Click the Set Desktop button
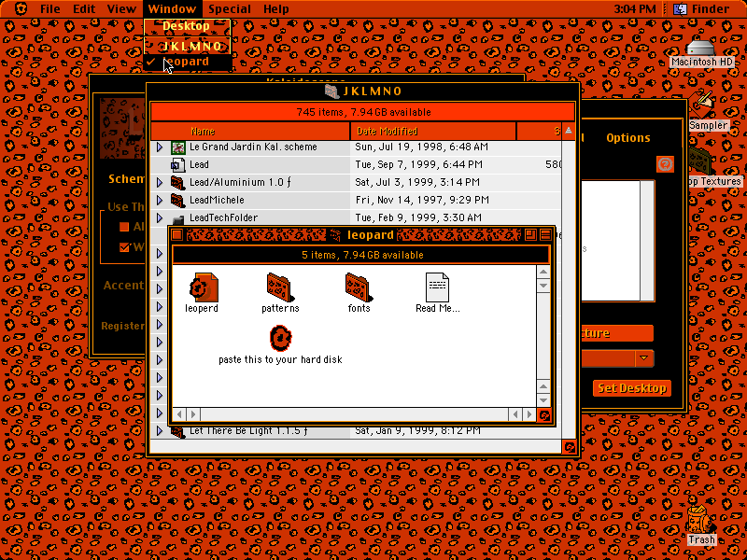The height and width of the screenshot is (560, 747). tap(632, 388)
